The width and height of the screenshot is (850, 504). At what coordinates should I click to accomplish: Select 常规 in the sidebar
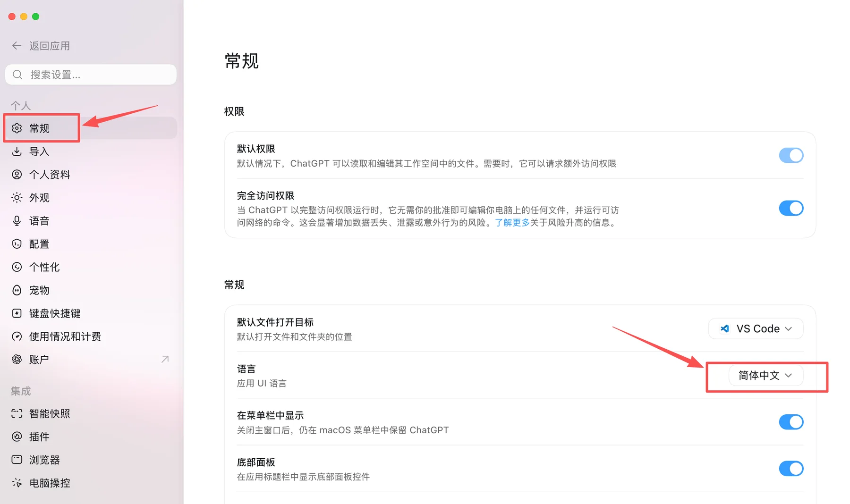pyautogui.click(x=91, y=128)
